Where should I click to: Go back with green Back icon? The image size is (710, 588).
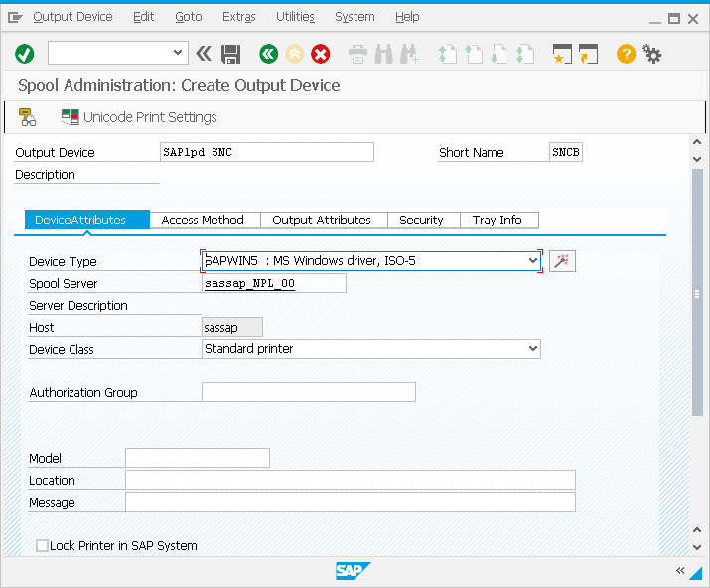268,54
